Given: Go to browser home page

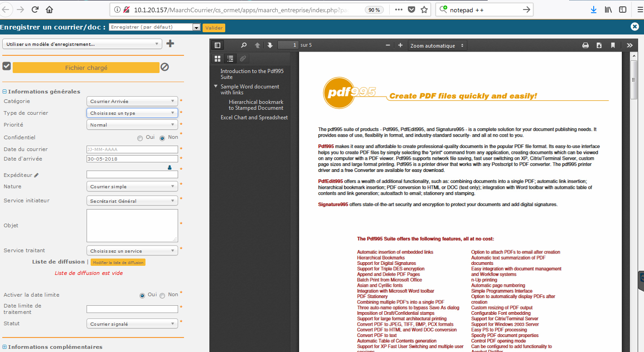Looking at the screenshot, I should [49, 10].
